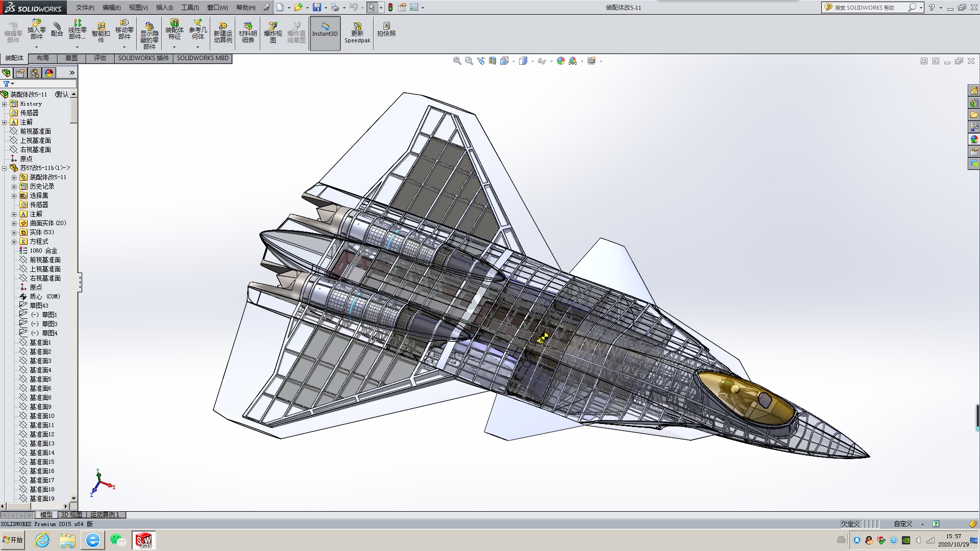Take a snapshot with 拍快照
This screenshot has width=980, height=551.
386,30
